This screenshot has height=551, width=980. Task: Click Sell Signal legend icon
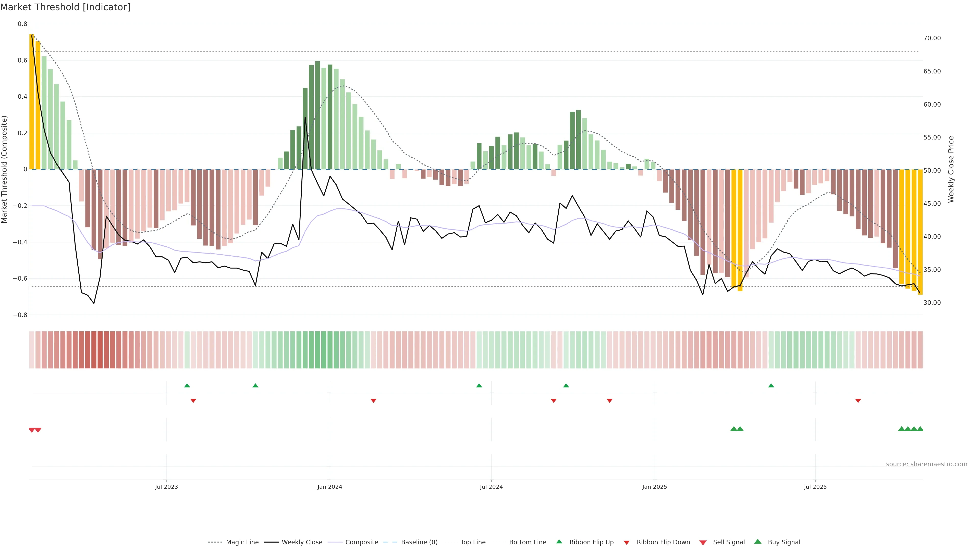(x=703, y=543)
